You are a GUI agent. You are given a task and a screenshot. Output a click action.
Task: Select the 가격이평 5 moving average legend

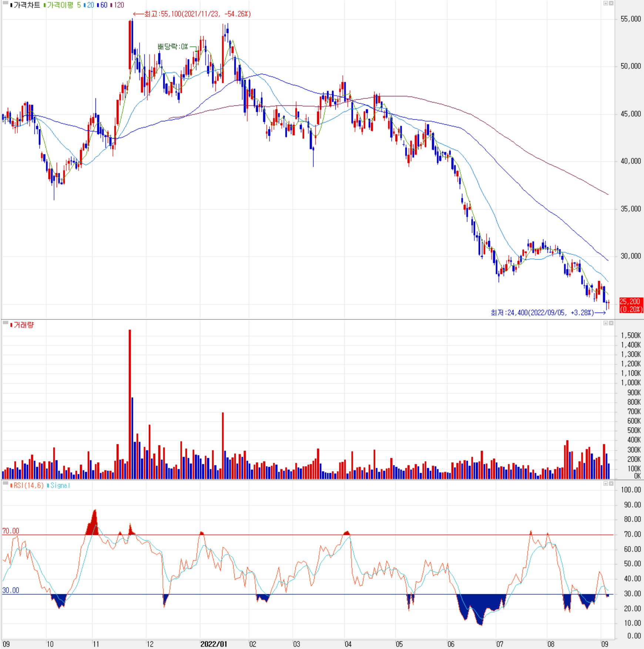coord(62,5)
